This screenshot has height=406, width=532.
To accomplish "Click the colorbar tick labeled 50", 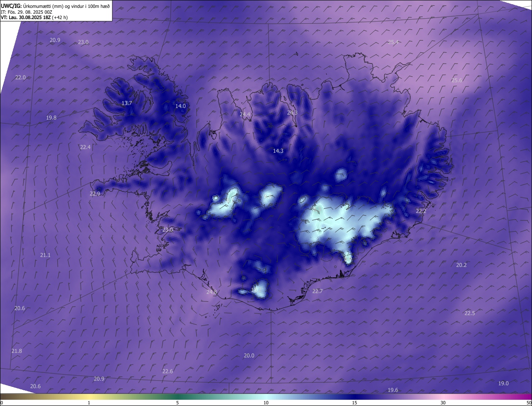I will 529,403.
